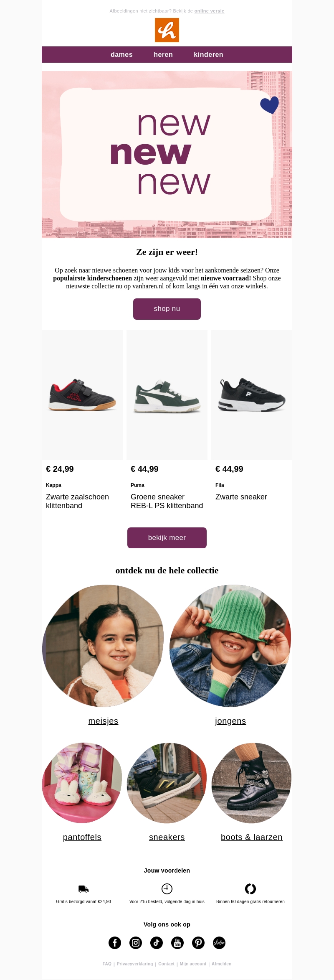Open the Pinterest social icon
This screenshot has width=334, height=980.
(198, 943)
